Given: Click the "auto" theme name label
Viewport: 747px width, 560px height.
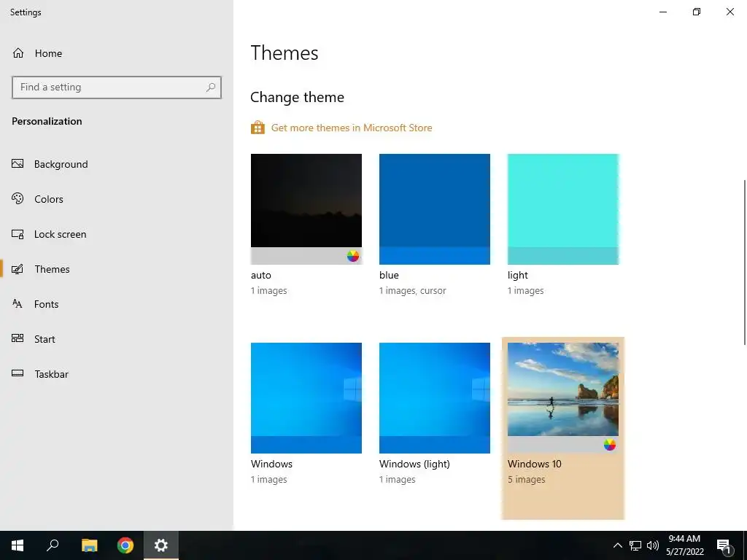Looking at the screenshot, I should coord(260,275).
